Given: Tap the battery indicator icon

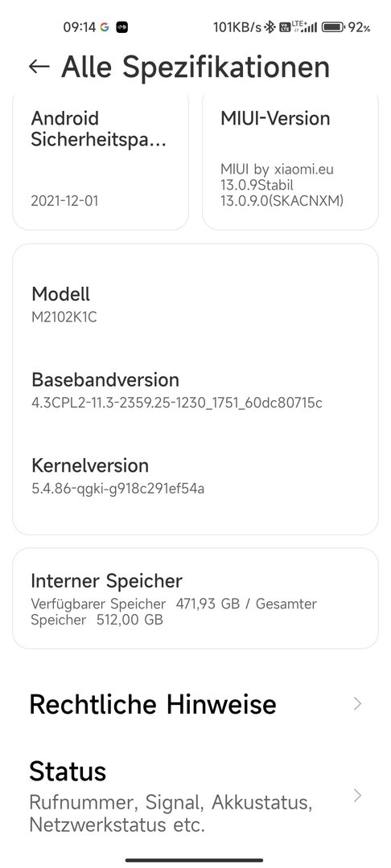Looking at the screenshot, I should (x=333, y=27).
